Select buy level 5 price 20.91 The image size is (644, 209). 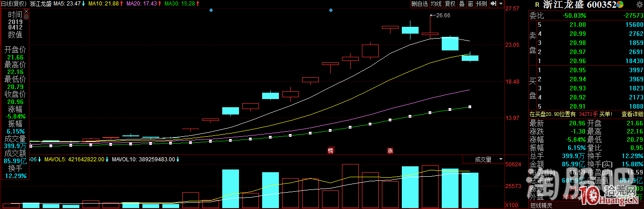pyautogui.click(x=577, y=106)
